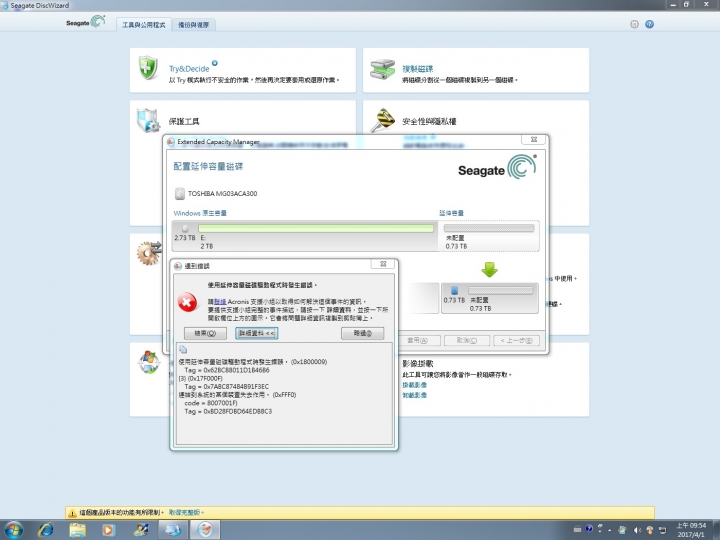Click the protection tools shield icon

click(148, 120)
